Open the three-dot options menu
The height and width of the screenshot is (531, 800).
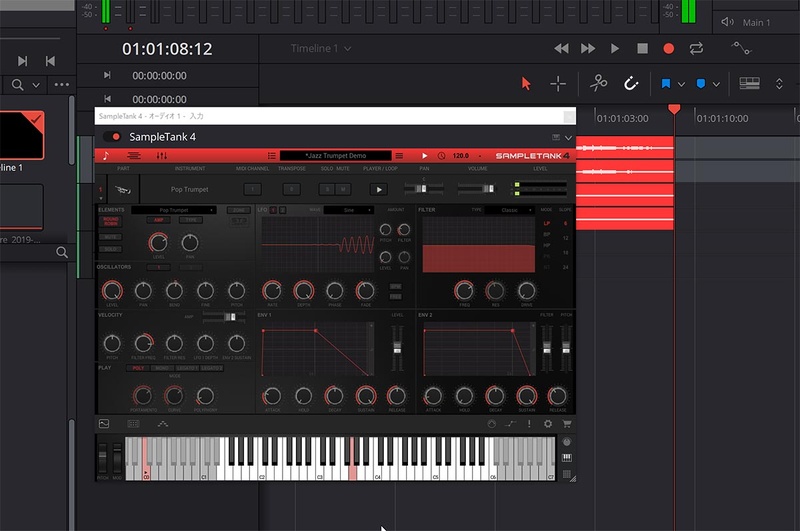[62, 84]
